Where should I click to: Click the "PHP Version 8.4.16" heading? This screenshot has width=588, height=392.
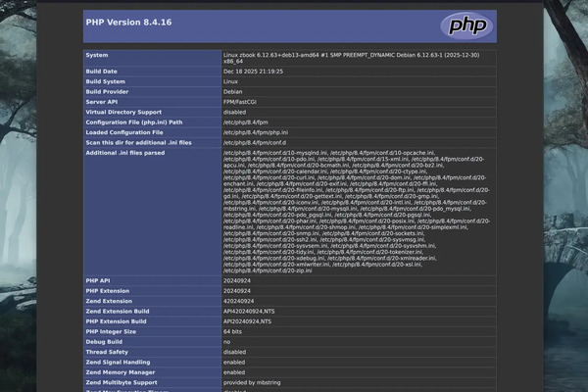click(128, 23)
